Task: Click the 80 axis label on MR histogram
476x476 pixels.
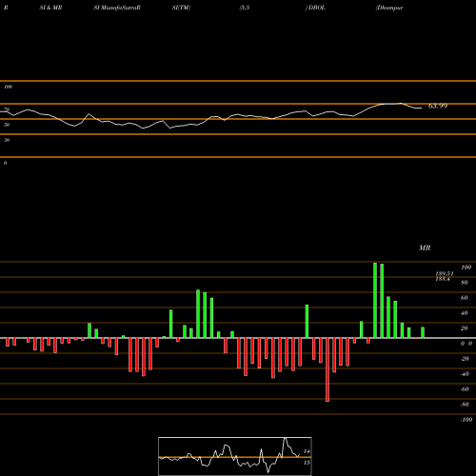Action: click(x=465, y=283)
